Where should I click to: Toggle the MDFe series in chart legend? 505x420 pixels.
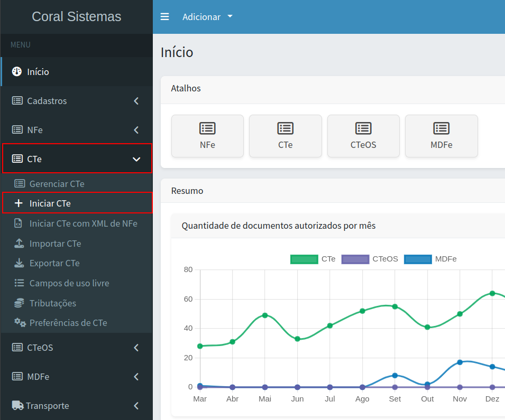[418, 259]
